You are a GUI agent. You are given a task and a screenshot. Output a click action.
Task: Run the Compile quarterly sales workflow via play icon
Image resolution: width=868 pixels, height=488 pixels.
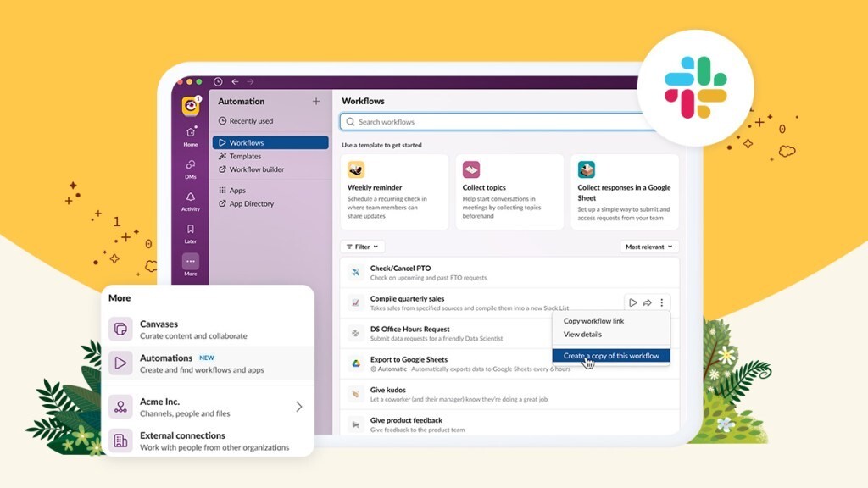(632, 302)
